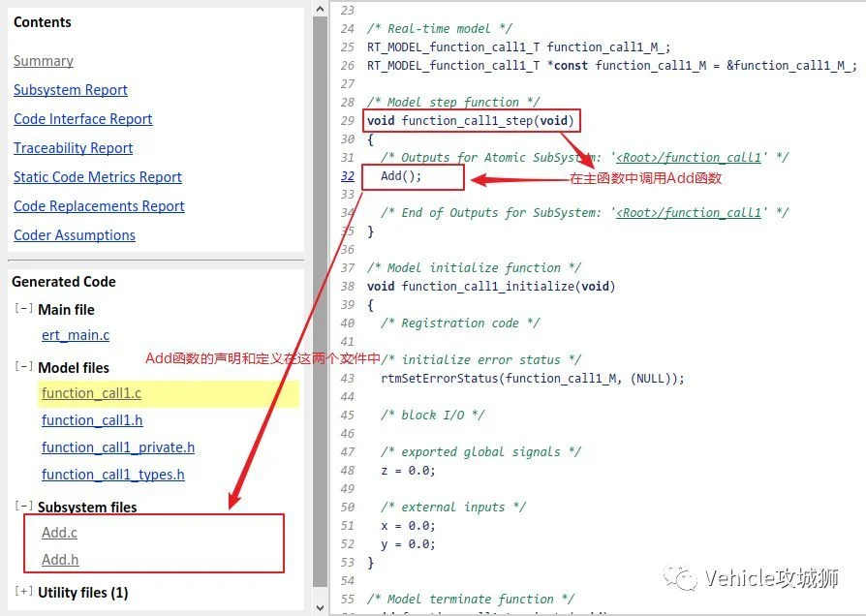Click the Model terminate function comment

(x=471, y=599)
